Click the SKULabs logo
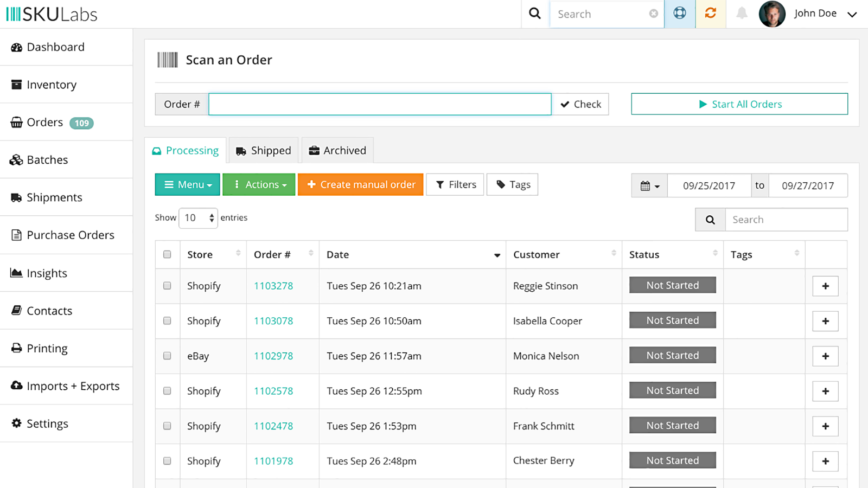868x488 pixels. tap(52, 14)
